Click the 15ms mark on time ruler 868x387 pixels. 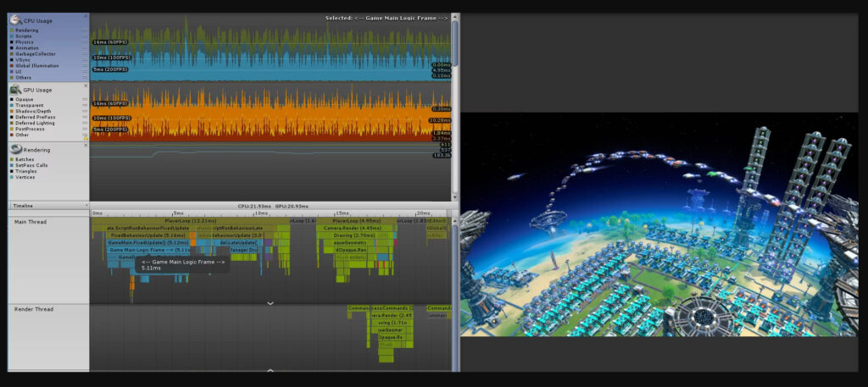[342, 213]
